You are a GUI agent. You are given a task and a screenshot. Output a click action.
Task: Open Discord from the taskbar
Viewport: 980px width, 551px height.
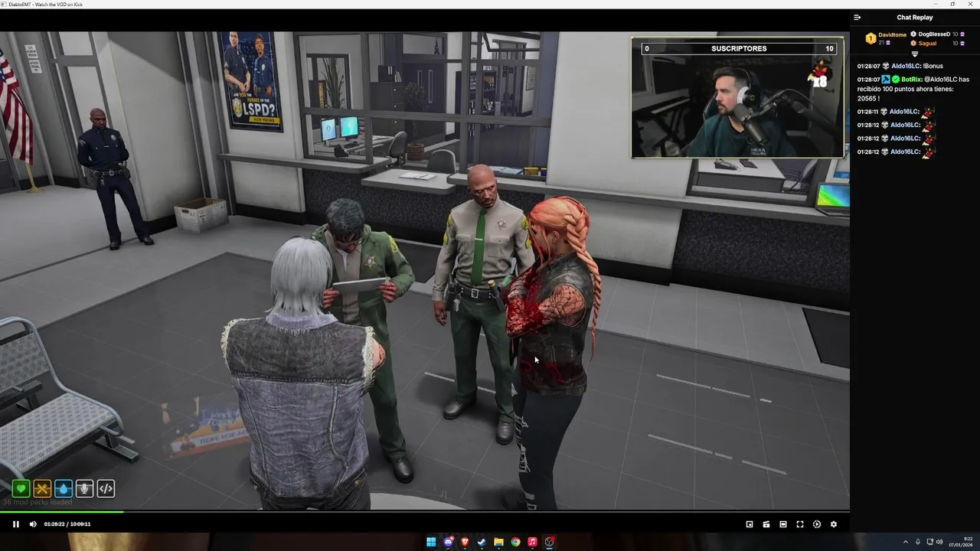click(x=448, y=542)
